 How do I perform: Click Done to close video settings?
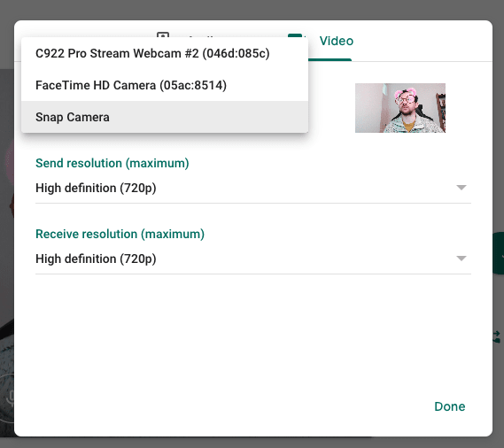pos(450,406)
